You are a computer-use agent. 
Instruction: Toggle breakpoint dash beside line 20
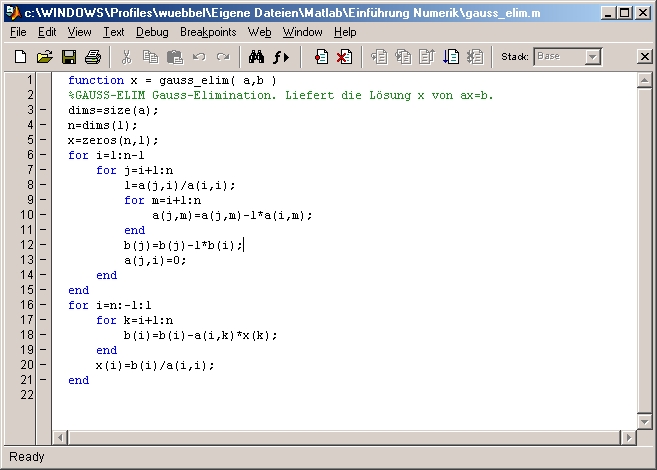coord(43,365)
